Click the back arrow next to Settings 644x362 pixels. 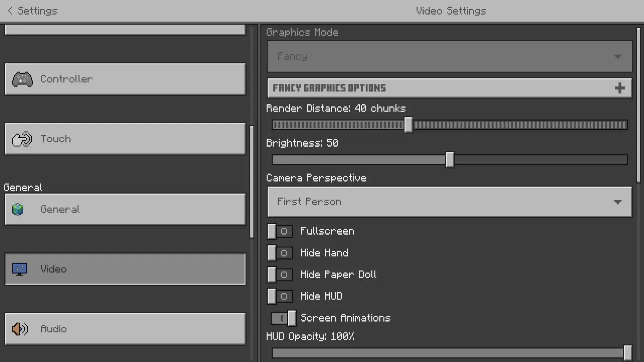(10, 11)
